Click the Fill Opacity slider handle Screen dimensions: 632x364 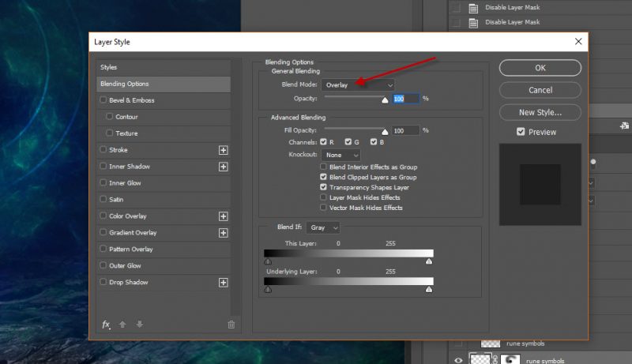pos(386,132)
